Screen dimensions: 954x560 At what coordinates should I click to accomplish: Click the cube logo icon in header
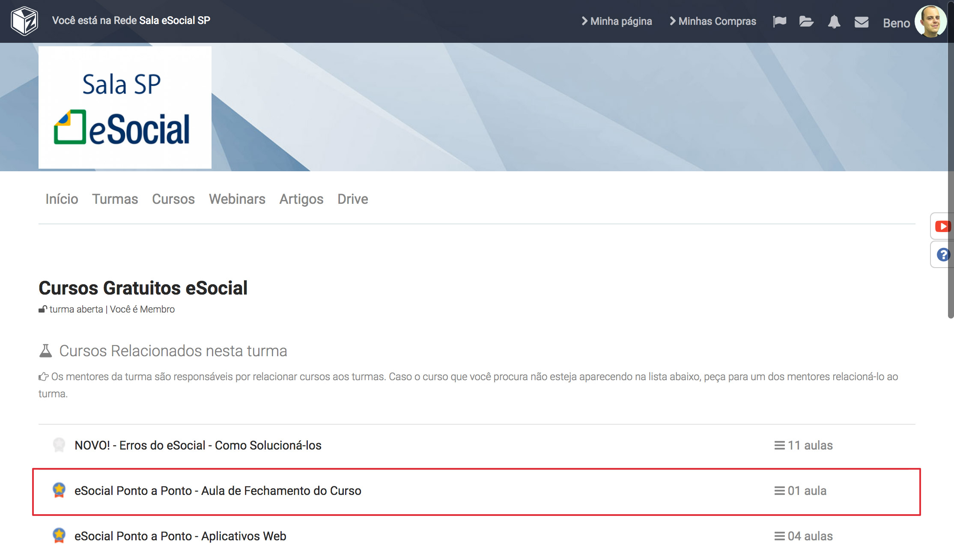click(24, 21)
